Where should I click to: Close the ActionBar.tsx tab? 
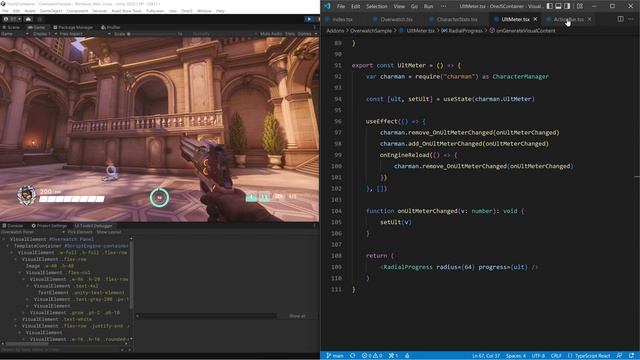coord(589,19)
